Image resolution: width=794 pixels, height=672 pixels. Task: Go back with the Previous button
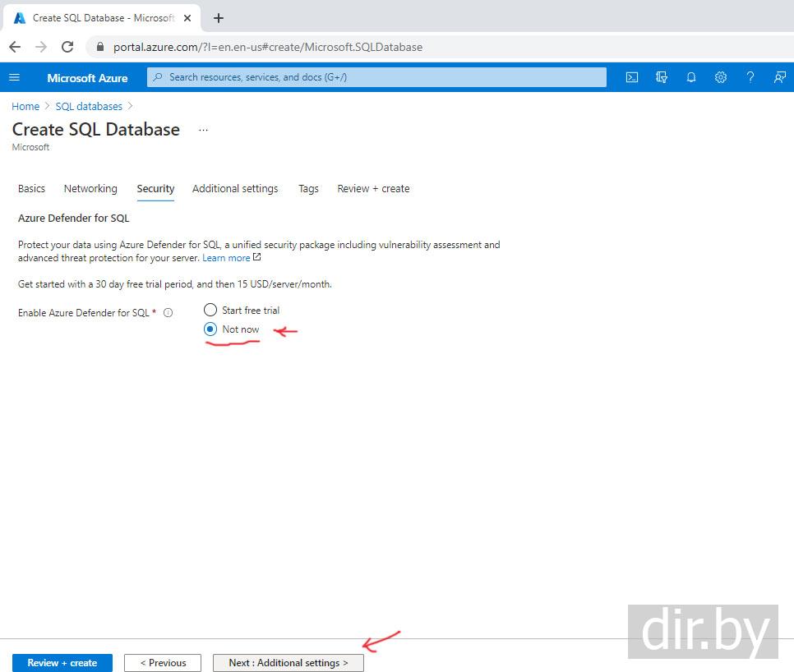point(163,663)
